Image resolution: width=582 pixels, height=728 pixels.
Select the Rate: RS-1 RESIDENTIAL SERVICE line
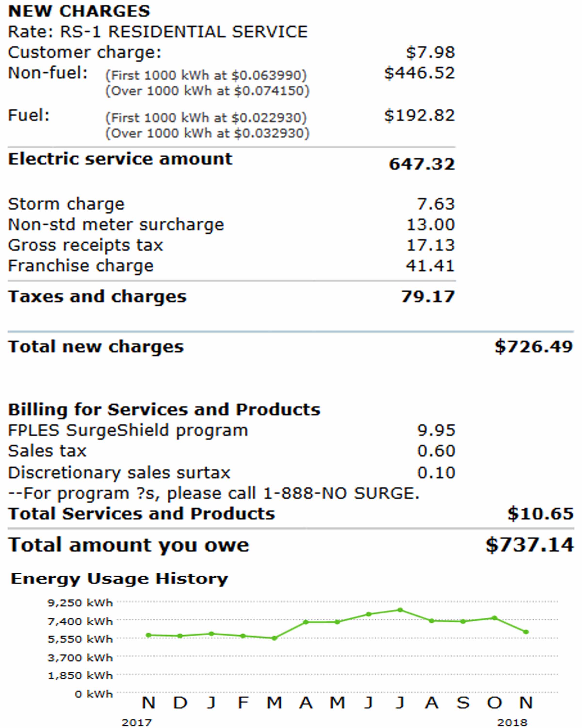tap(158, 32)
